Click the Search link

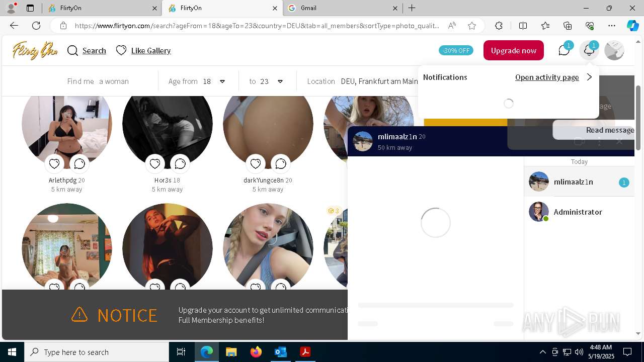pos(94,50)
